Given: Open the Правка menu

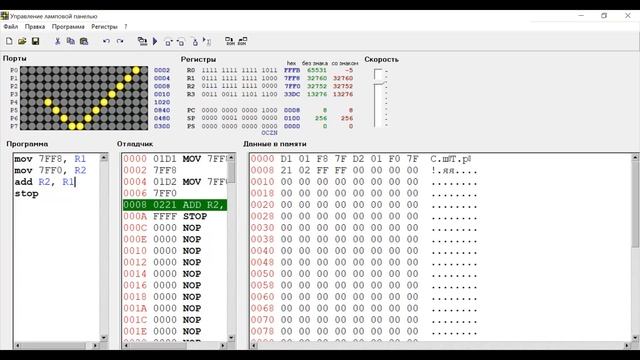Looking at the screenshot, I should (x=35, y=27).
